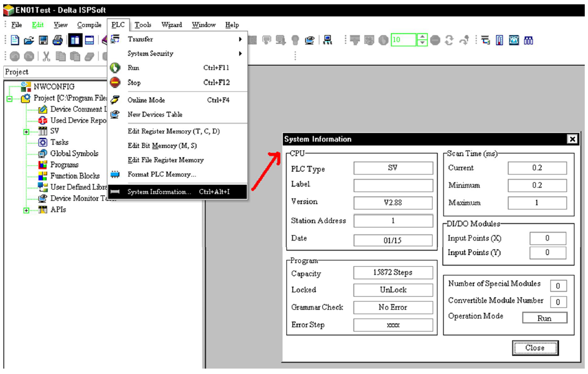The width and height of the screenshot is (588, 374).
Task: Collapse the Project root node
Action: pos(9,99)
